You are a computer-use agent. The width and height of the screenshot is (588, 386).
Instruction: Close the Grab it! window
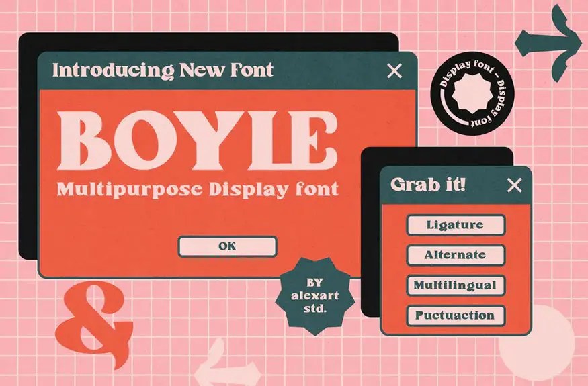pyautogui.click(x=514, y=185)
